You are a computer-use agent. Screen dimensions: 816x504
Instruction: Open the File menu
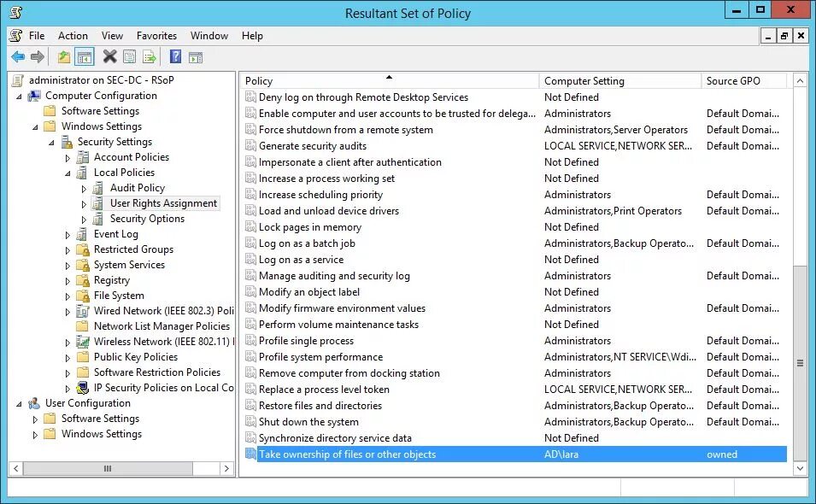coord(37,35)
